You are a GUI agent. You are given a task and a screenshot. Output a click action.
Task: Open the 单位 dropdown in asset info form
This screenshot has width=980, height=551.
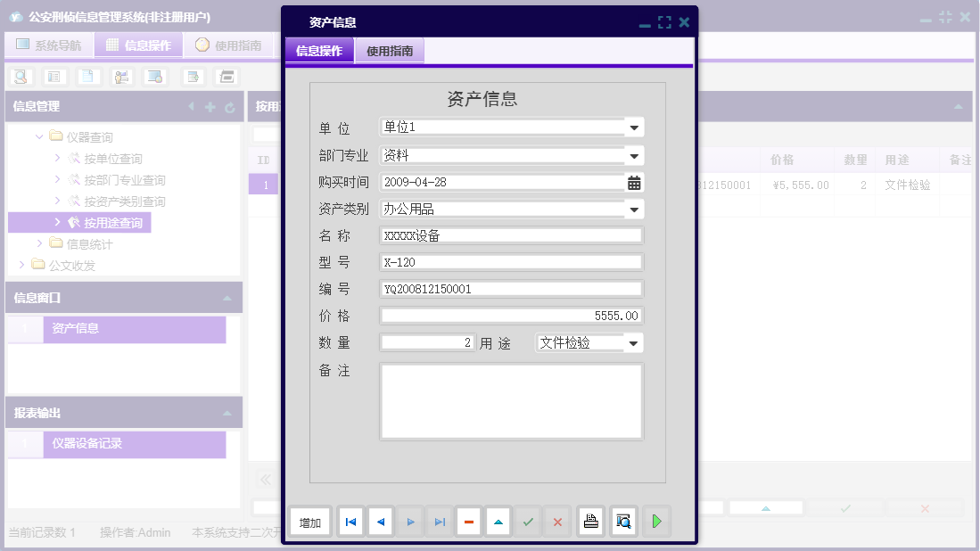pyautogui.click(x=633, y=127)
